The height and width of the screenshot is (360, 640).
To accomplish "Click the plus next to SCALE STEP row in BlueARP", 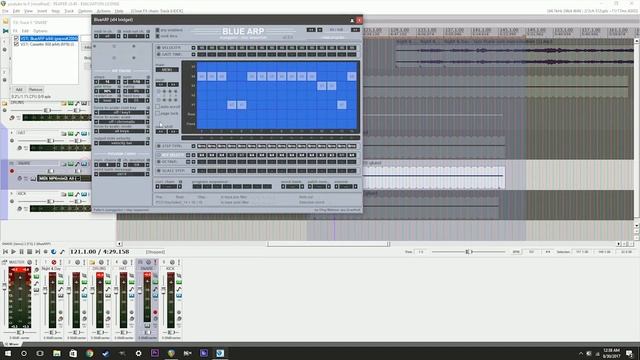I will point(193,171).
